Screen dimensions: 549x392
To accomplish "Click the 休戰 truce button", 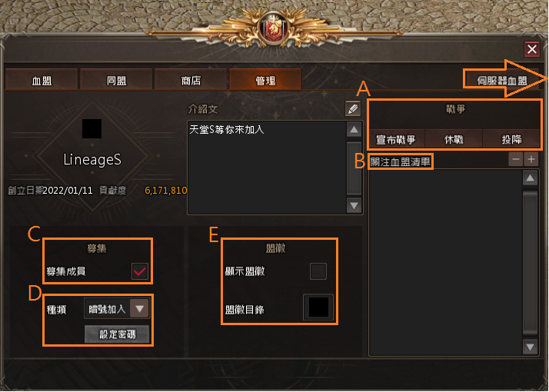I will [x=454, y=139].
